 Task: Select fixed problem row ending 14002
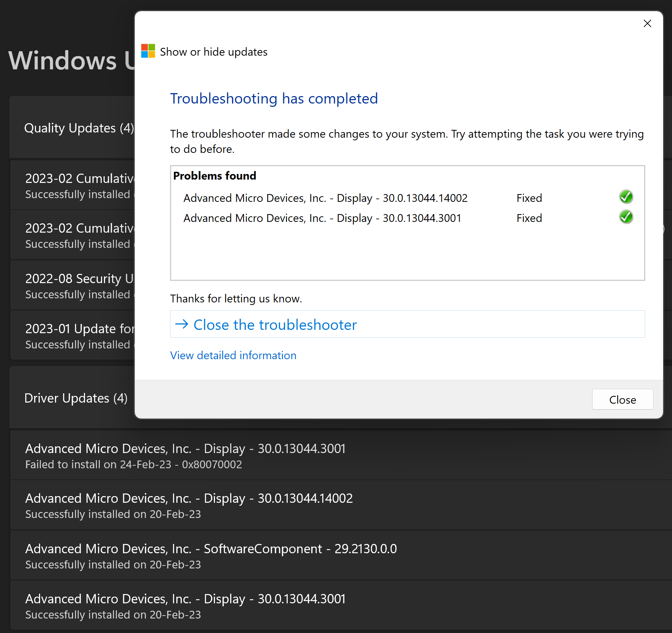(407, 198)
